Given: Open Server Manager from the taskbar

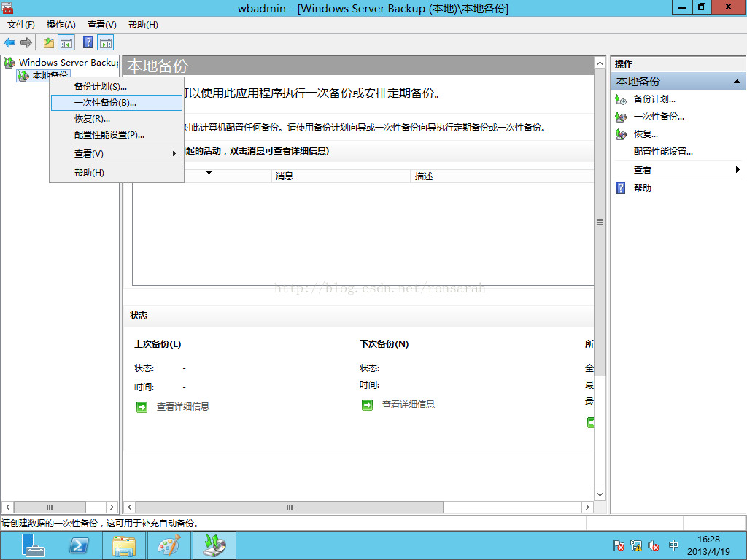Looking at the screenshot, I should coord(33,545).
